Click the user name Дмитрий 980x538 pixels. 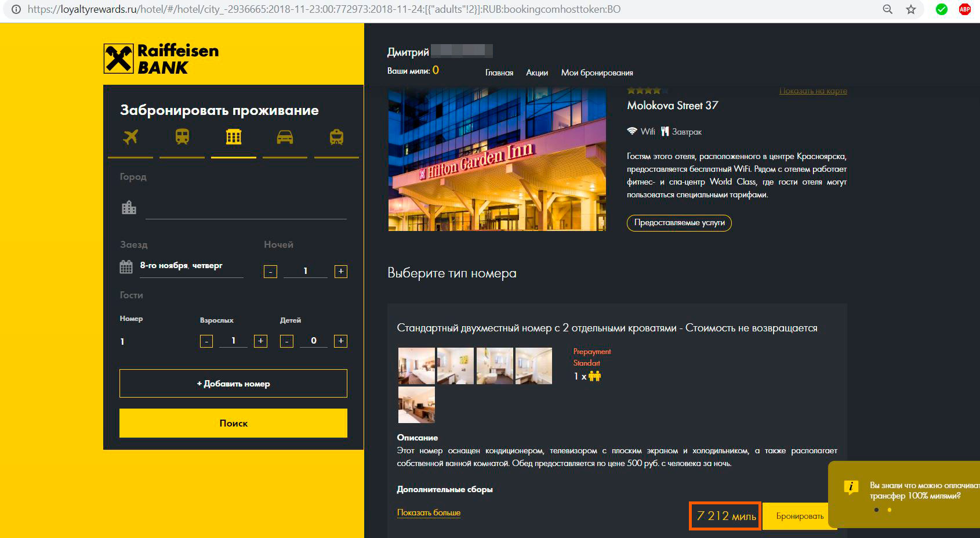408,52
